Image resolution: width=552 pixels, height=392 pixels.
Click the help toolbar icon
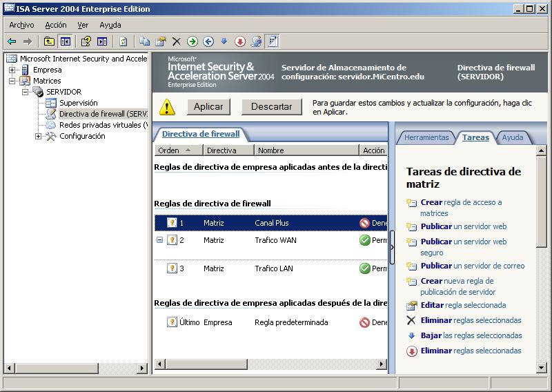86,41
